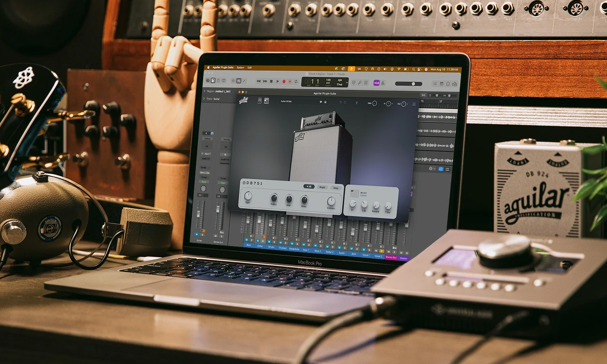This screenshot has height=364, width=607.
Task: Toggle the DB 751 power button
Action: coord(244,183)
